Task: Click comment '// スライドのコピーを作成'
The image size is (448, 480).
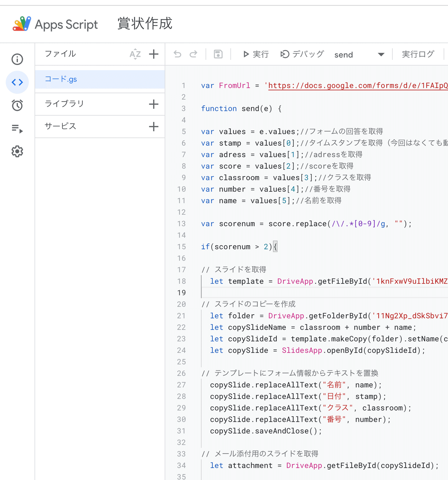Action: 249,304
